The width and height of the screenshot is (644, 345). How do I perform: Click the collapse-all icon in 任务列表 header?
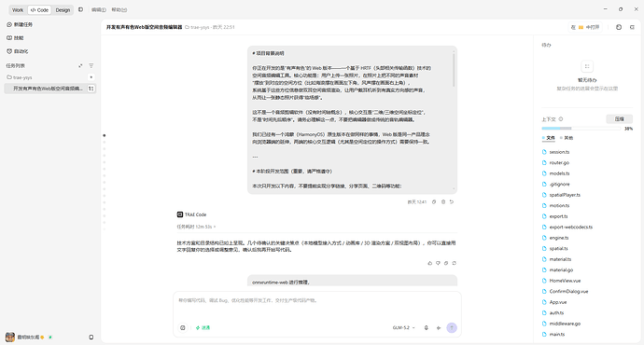point(80,65)
